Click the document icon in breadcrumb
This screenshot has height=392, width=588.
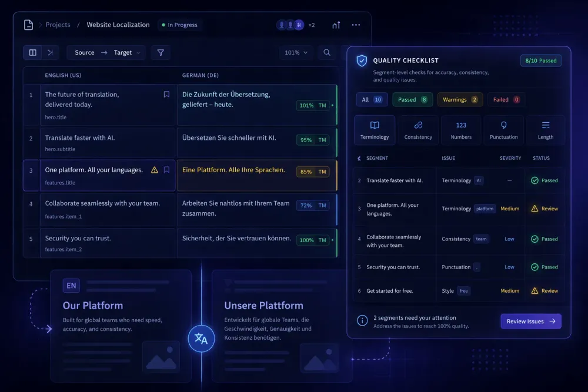pos(28,25)
